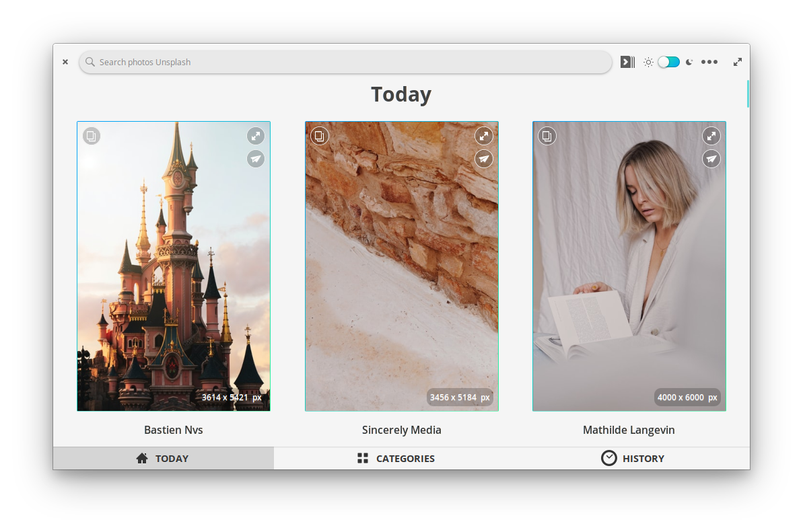Close the window with the X button

coord(65,62)
